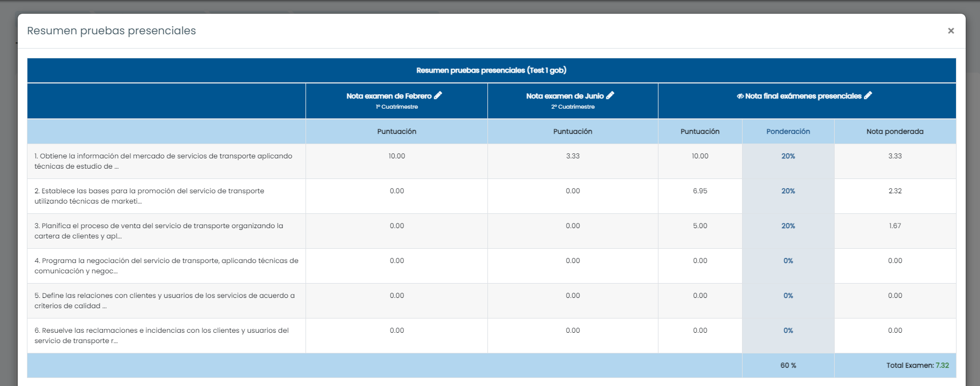Select 0% ponderación for row 6 Resuelve
The height and width of the screenshot is (386, 980).
pos(788,331)
